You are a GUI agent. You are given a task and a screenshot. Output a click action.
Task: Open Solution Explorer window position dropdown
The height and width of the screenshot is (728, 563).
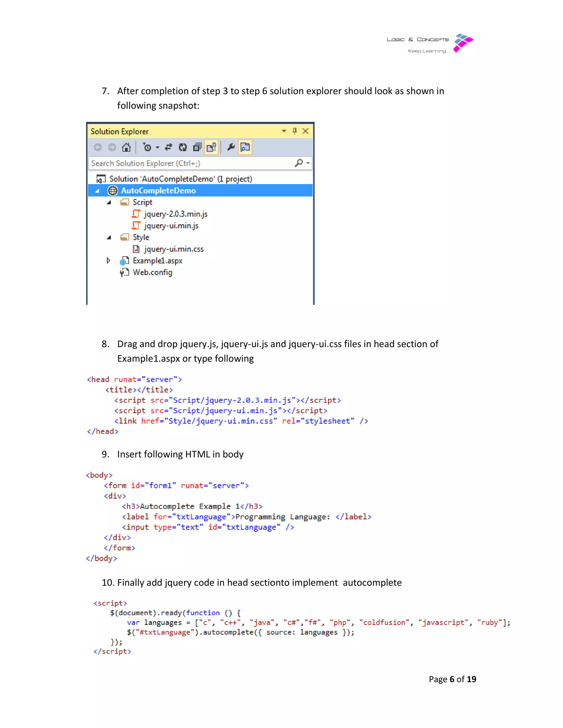click(x=284, y=131)
